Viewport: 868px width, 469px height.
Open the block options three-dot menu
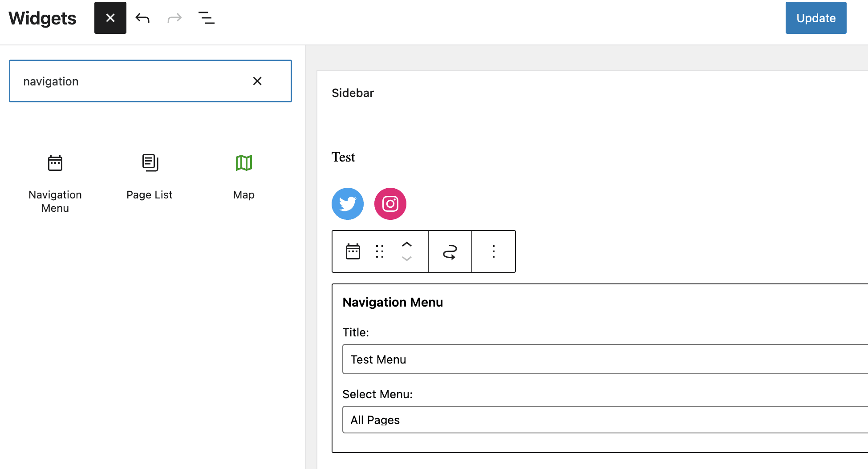pos(493,251)
